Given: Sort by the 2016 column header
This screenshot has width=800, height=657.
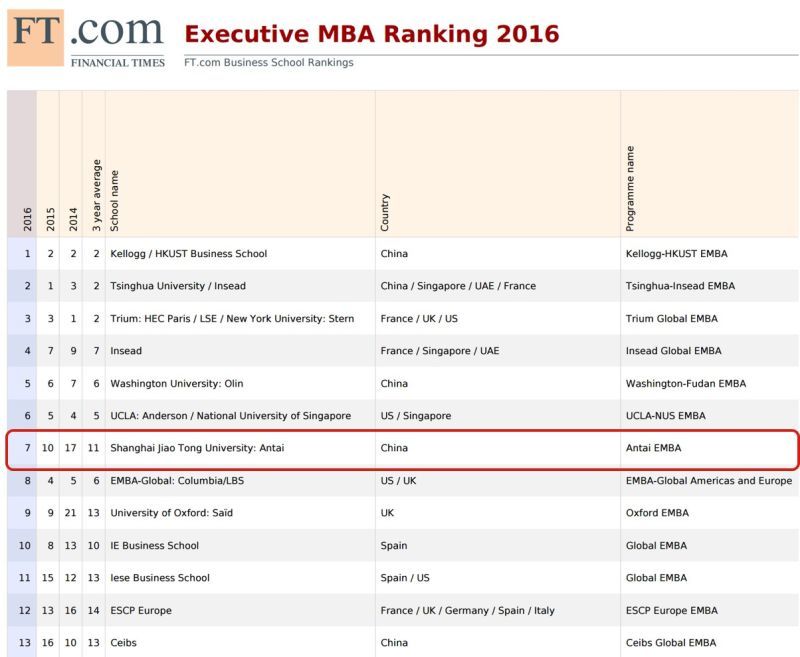Looking at the screenshot, I should click(x=28, y=219).
